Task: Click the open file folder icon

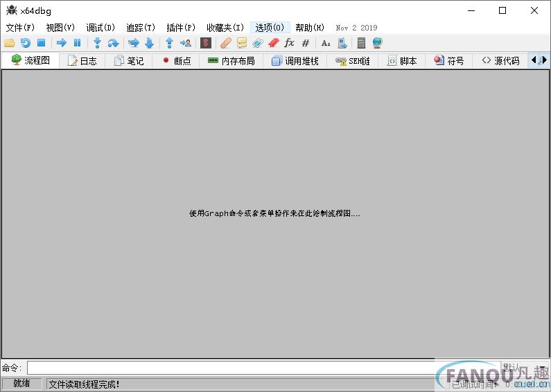Action: [x=10, y=43]
